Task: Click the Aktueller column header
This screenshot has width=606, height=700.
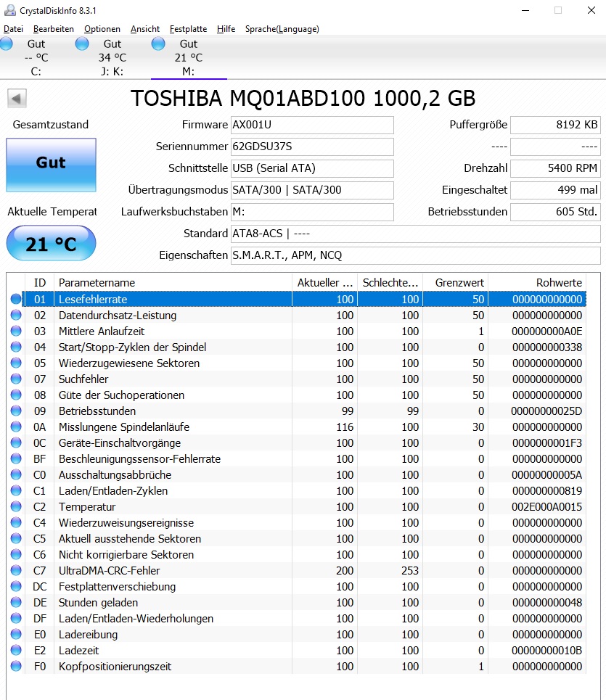Action: tap(324, 283)
